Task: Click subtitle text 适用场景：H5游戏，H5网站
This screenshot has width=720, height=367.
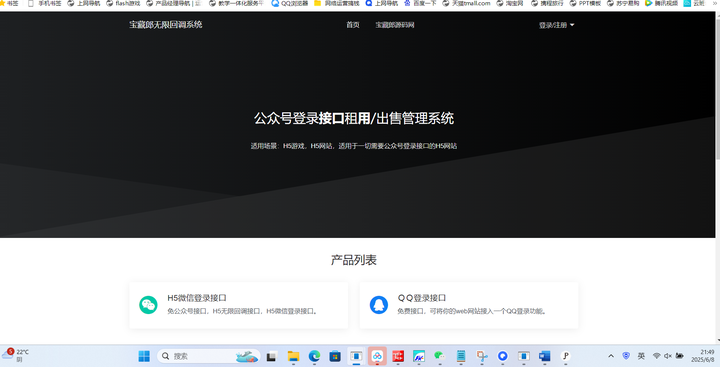Action: point(354,146)
